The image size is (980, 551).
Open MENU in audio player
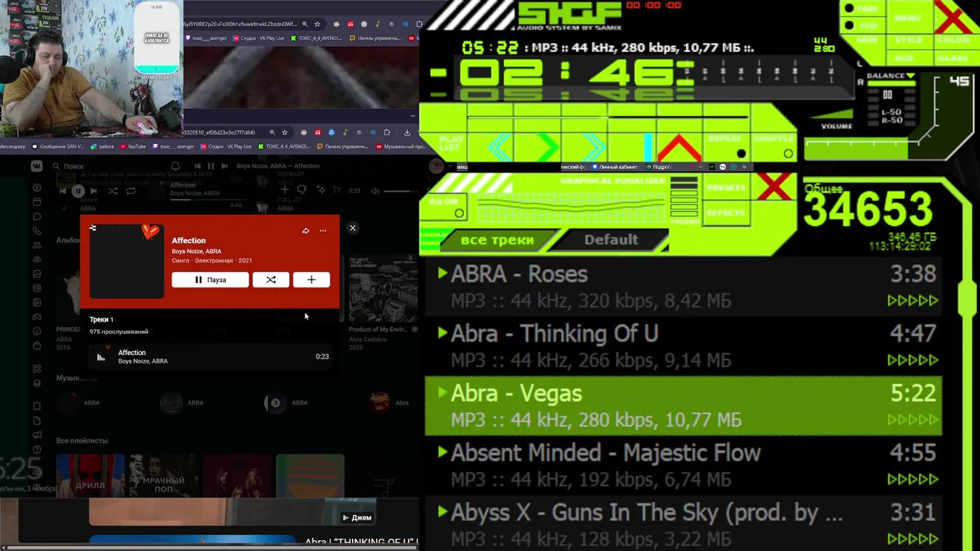click(908, 18)
